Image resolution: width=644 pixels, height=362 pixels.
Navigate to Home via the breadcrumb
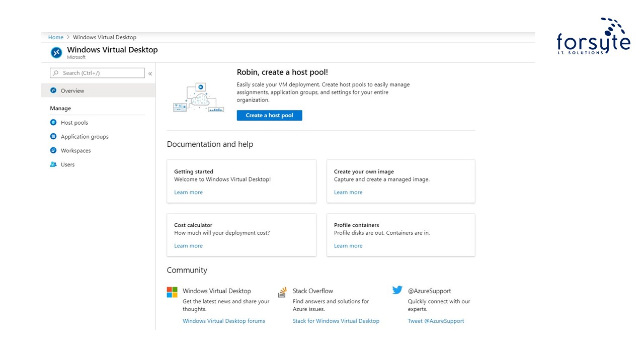55,37
